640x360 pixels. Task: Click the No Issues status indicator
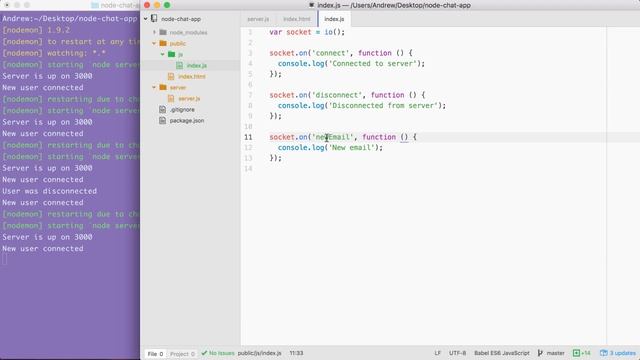[x=222, y=353]
